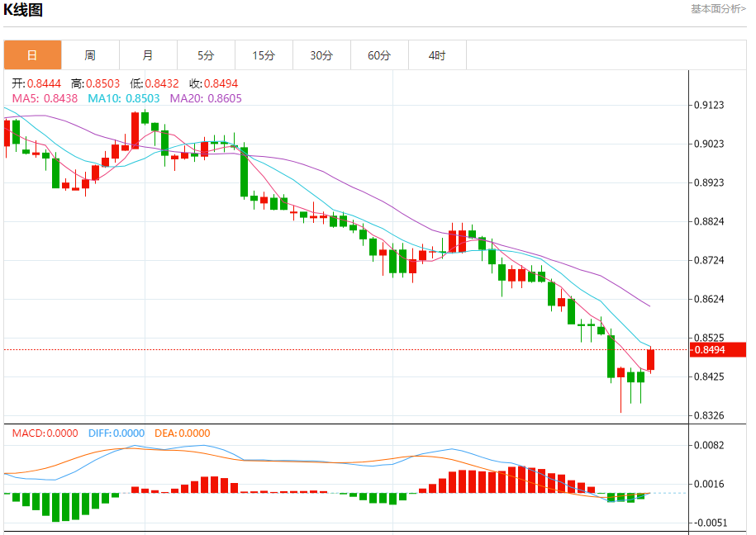Switch to the 周 weekly tab

pos(90,55)
